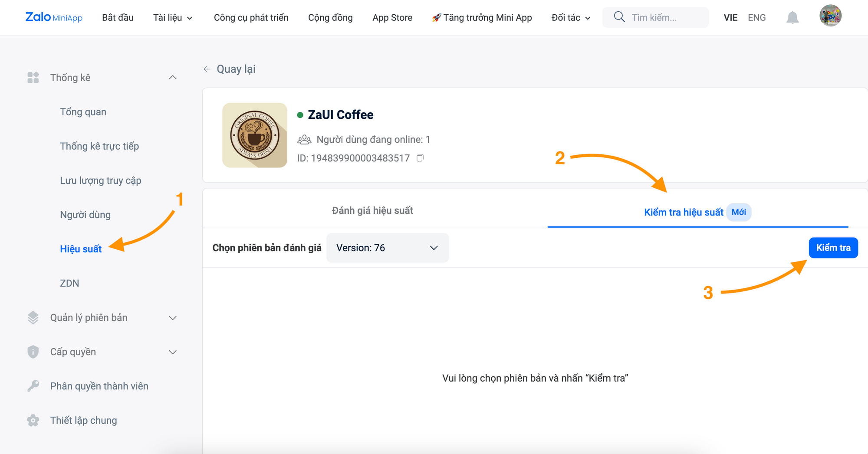Screen dimensions: 868x454
Task: Switch language to VIE
Action: click(x=730, y=18)
